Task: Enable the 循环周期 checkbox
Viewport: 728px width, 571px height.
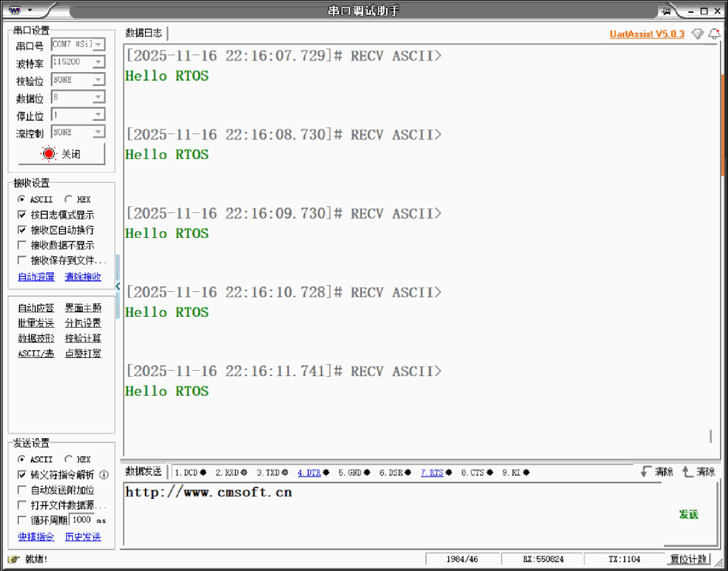Action: tap(22, 520)
